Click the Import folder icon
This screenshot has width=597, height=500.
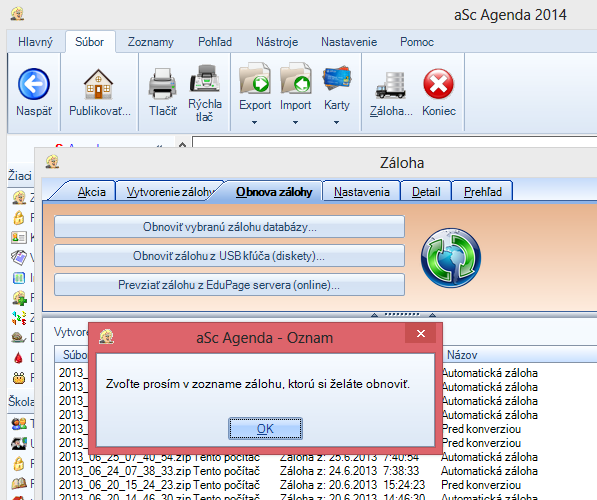click(296, 78)
